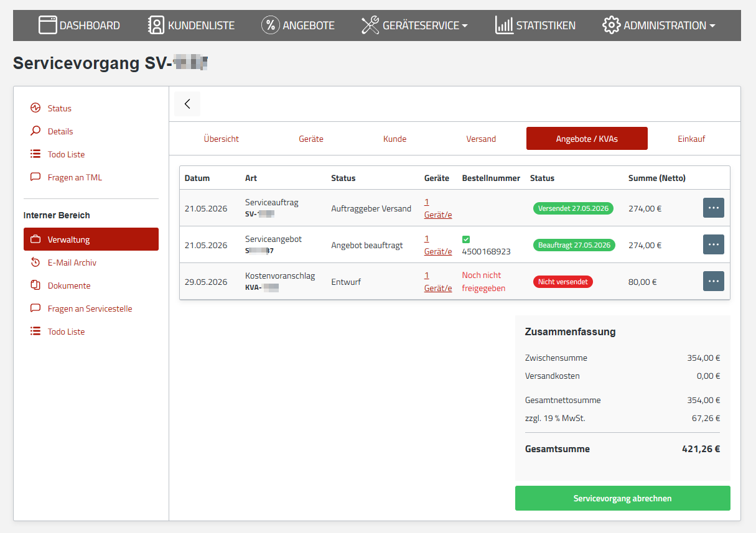Image resolution: width=756 pixels, height=533 pixels.
Task: Switch to the Übersicht tab
Action: tap(222, 139)
